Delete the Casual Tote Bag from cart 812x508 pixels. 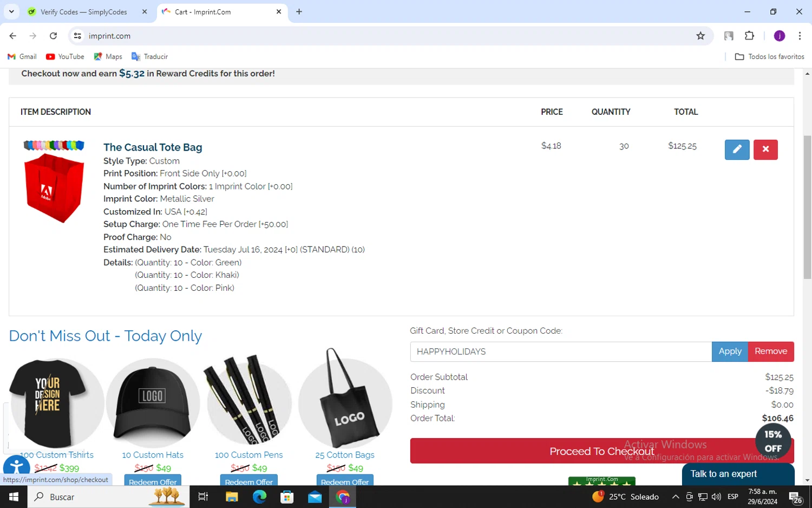[765, 149]
